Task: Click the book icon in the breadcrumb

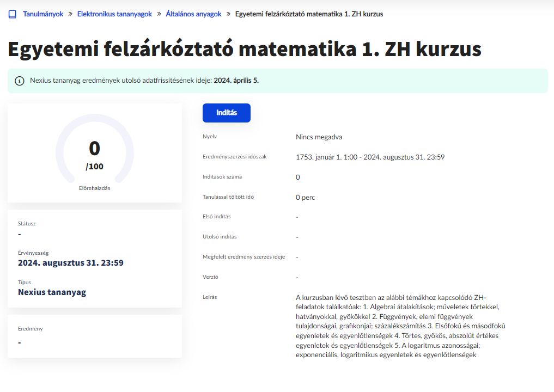Action: (x=13, y=14)
